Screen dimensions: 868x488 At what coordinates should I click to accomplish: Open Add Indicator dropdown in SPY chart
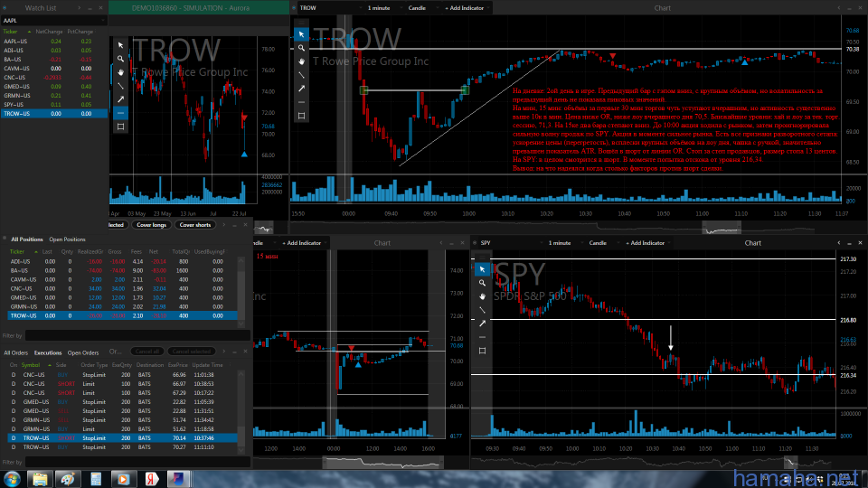(647, 243)
